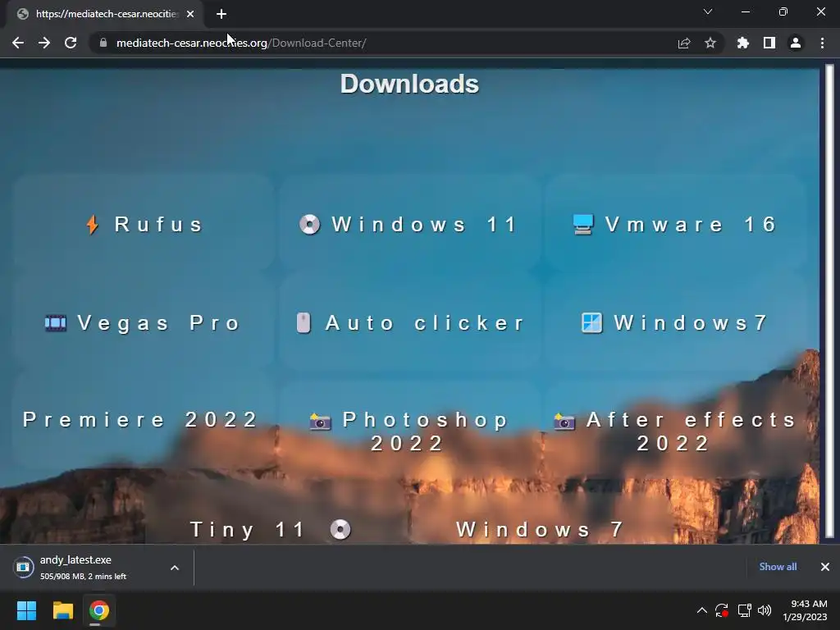The image size is (840, 630).
Task: Open the Photoshop 2022 download link
Action: 409,431
